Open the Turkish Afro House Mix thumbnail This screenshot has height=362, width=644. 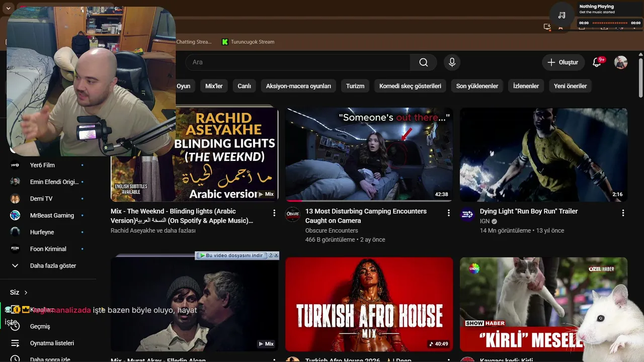369,304
